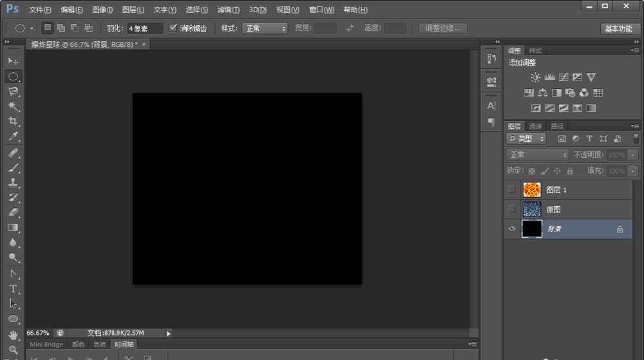Open the 样式 style dropdown
Viewport: 644px width, 360px height.
pos(265,28)
